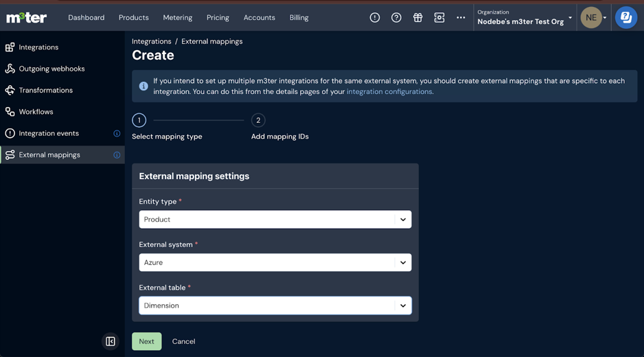Expand the user menu arrow next to NE
Image resolution: width=644 pixels, height=357 pixels.
(605, 18)
